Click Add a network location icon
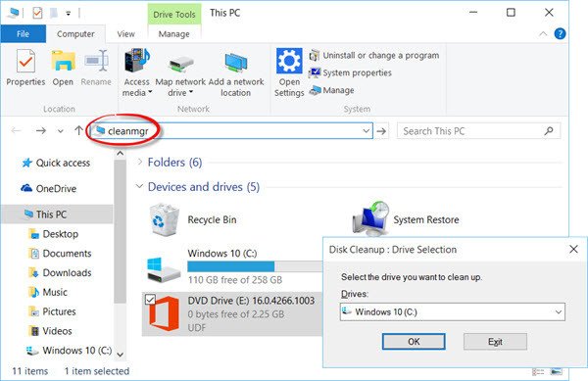 click(236, 62)
